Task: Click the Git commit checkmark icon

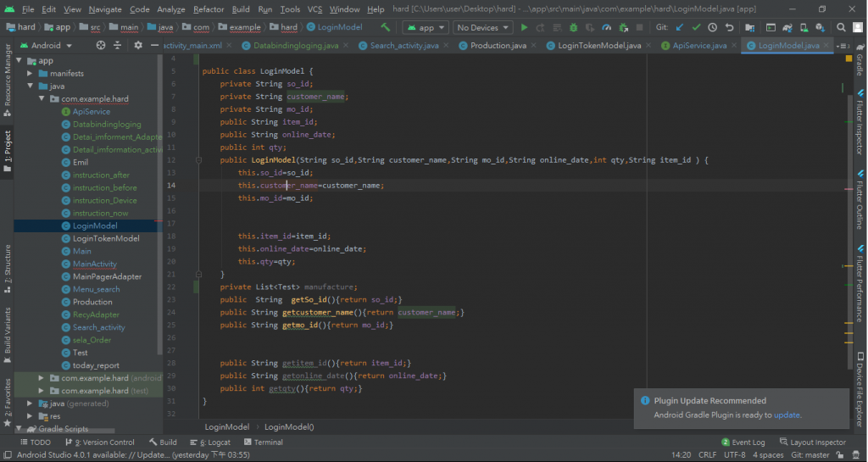Action: [x=697, y=27]
